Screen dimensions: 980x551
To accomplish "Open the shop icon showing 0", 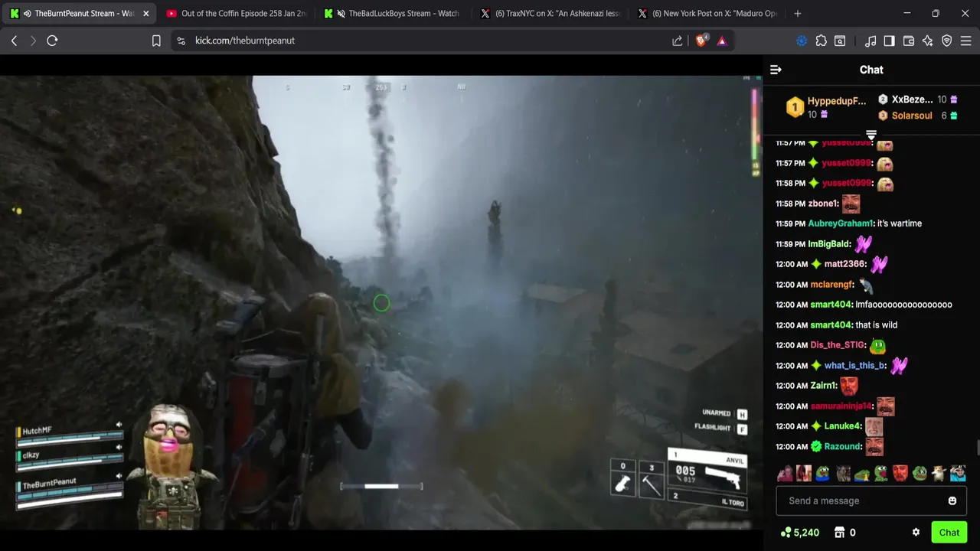I will (x=844, y=533).
